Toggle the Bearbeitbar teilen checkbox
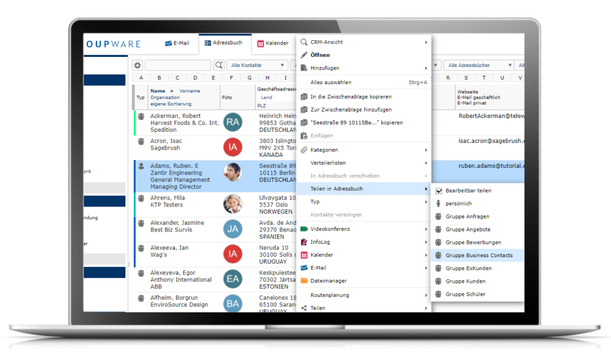The image size is (611, 364). (439, 191)
